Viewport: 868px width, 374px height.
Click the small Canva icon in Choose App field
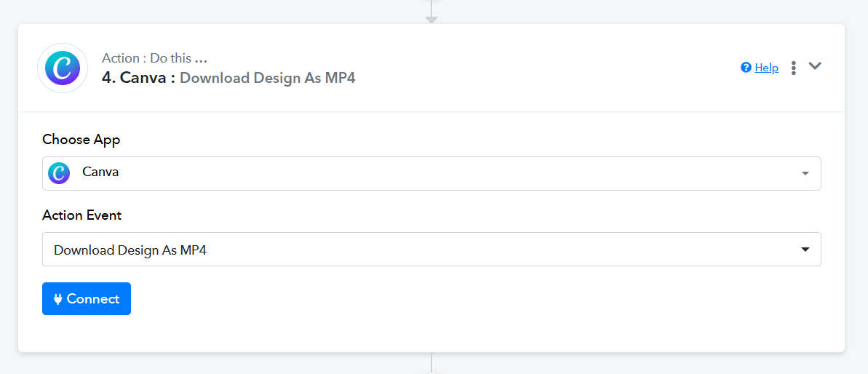59,173
